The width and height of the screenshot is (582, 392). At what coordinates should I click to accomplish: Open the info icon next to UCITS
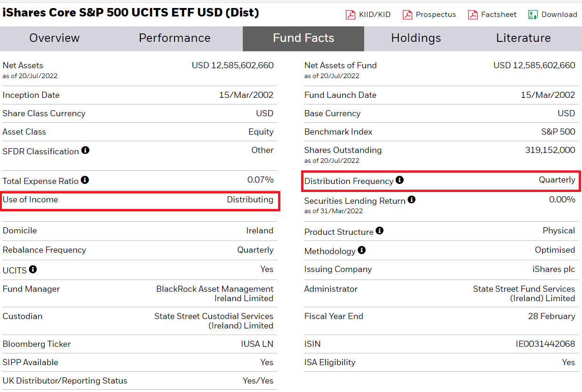[32, 269]
